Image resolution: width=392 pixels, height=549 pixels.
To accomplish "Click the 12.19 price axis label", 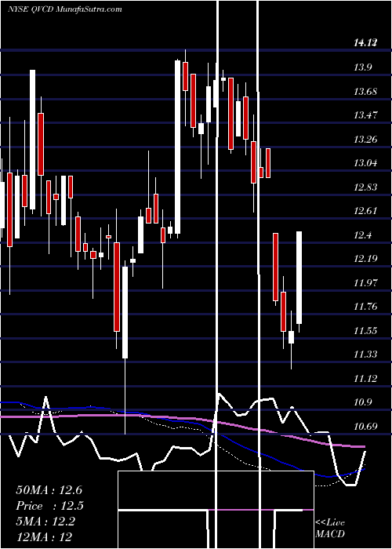I will (x=365, y=258).
